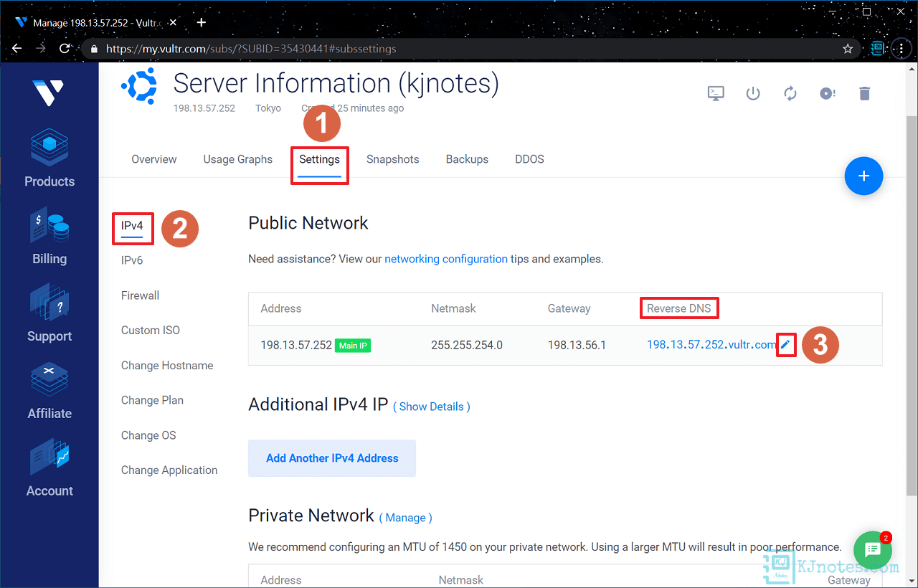Bookmark this page with star icon

[848, 49]
